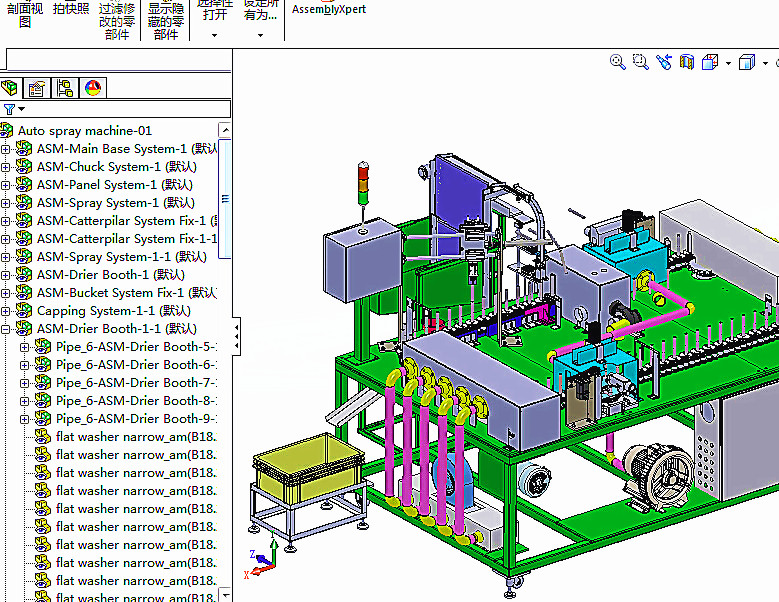This screenshot has width=779, height=602.
Task: Click the Zoom to Fit magnifier icon
Action: click(618, 62)
